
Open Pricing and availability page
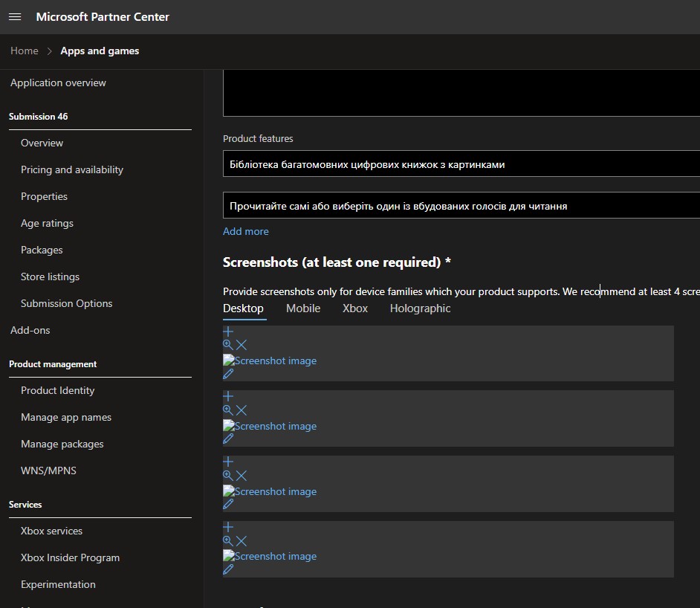coord(72,169)
